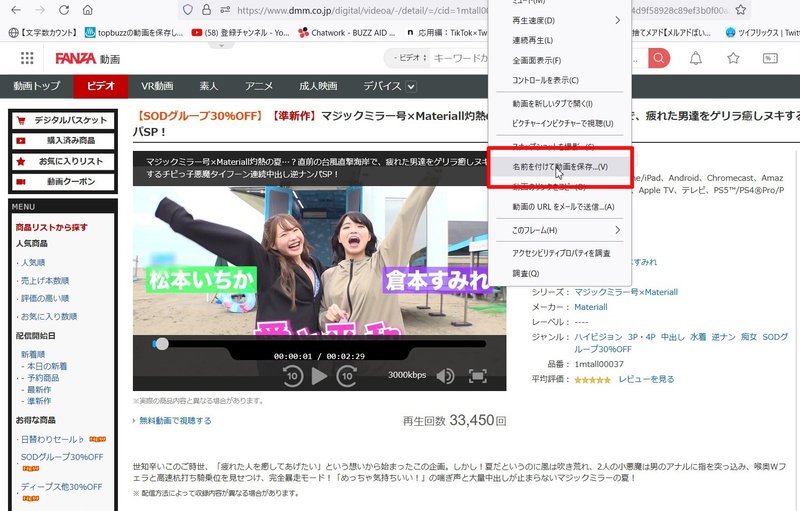Select 動画を新しいタブで開く(I)
Image resolution: width=800 pixels, height=511 pixels.
click(560, 104)
